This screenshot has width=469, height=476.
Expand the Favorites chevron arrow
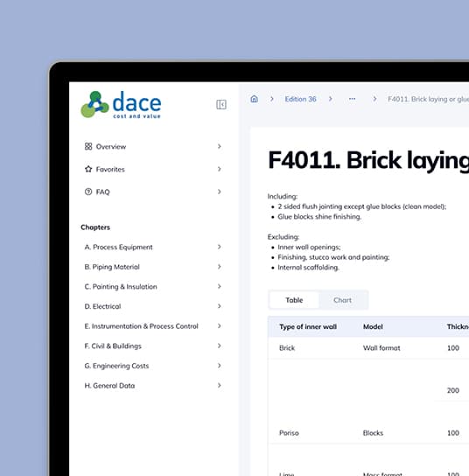(219, 169)
